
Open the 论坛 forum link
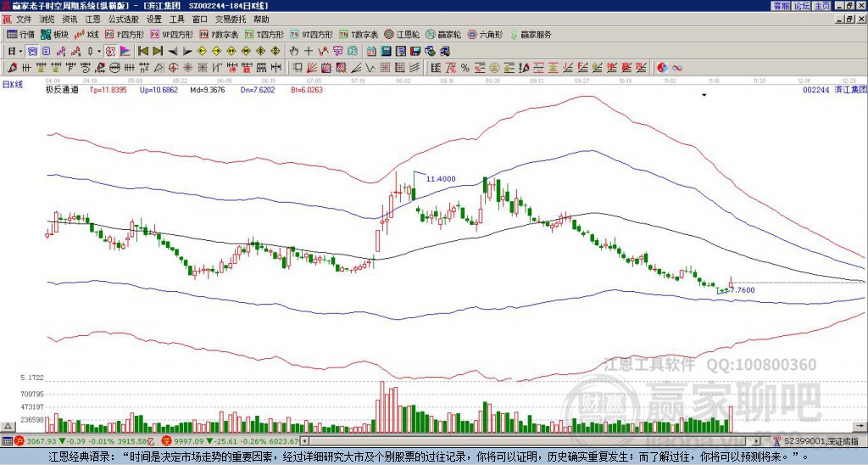tap(801, 6)
